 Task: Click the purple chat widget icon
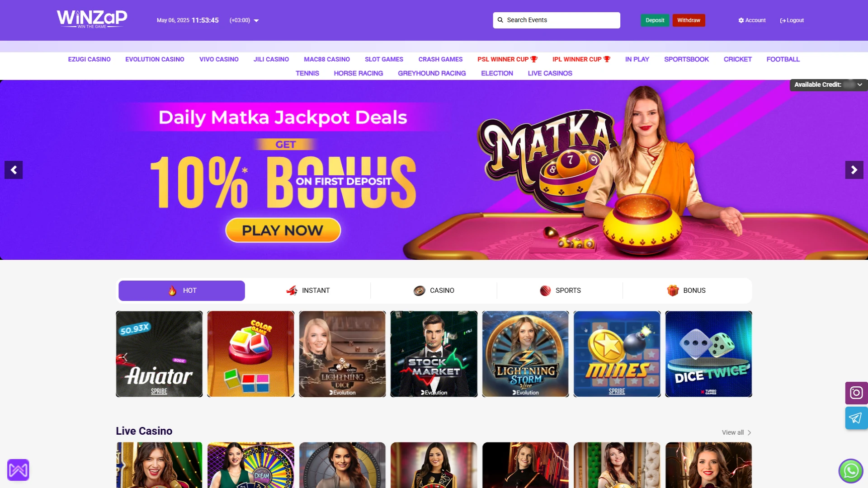pyautogui.click(x=18, y=470)
